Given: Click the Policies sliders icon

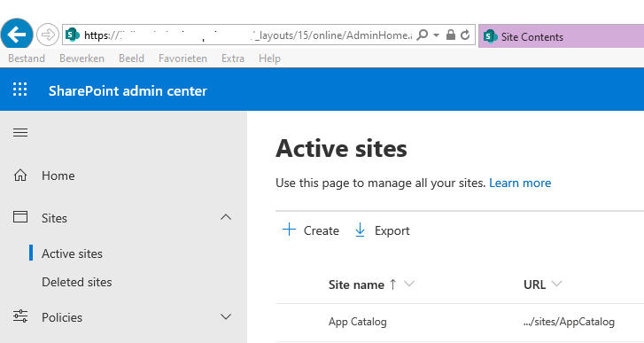Looking at the screenshot, I should click(x=20, y=316).
